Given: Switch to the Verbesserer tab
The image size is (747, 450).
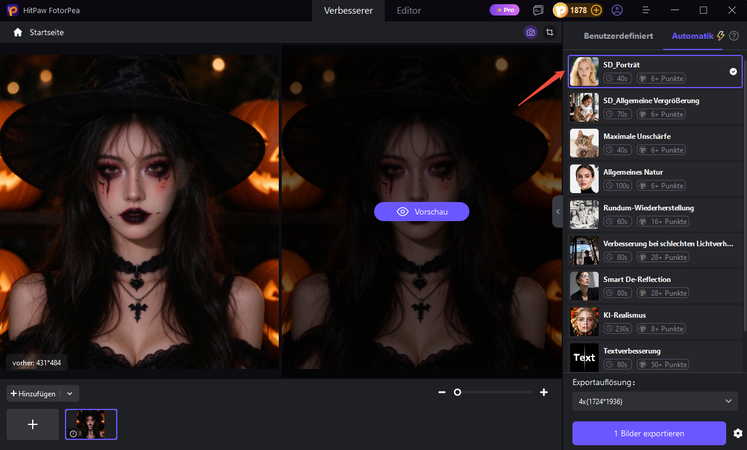Looking at the screenshot, I should (x=348, y=10).
